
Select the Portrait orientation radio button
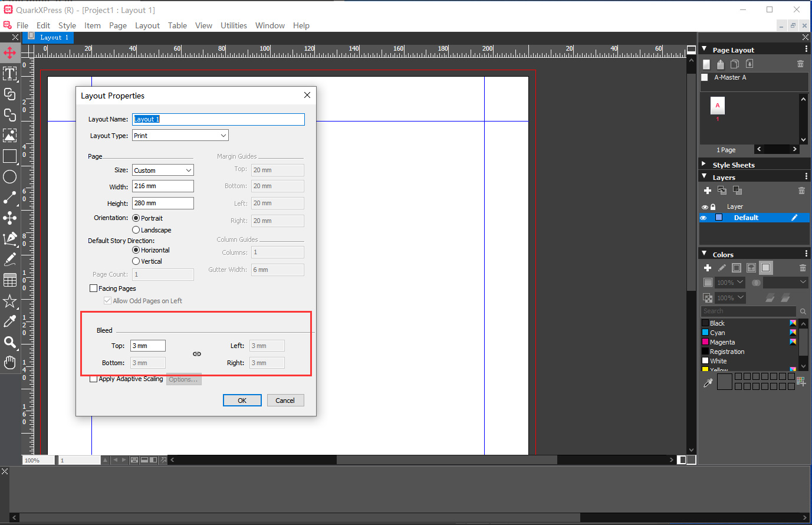tap(136, 218)
